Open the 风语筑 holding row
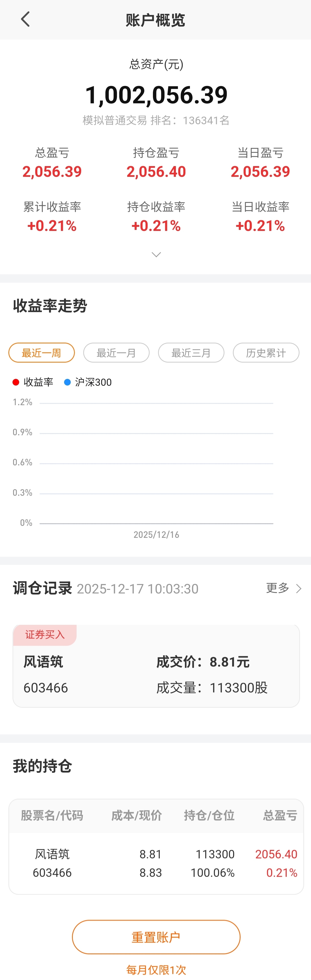Image resolution: width=311 pixels, height=980 pixels. 156,863
